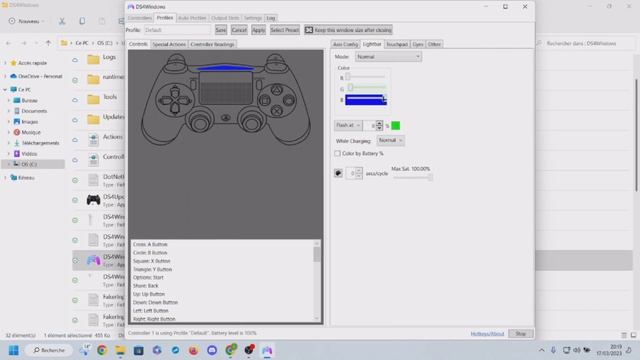Open the lightbar Mode dropdown

(388, 57)
